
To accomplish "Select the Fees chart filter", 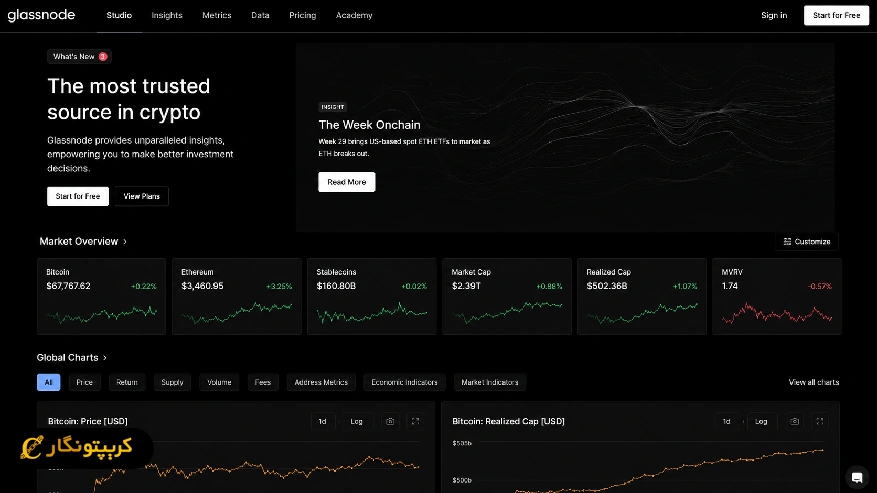I will (263, 382).
